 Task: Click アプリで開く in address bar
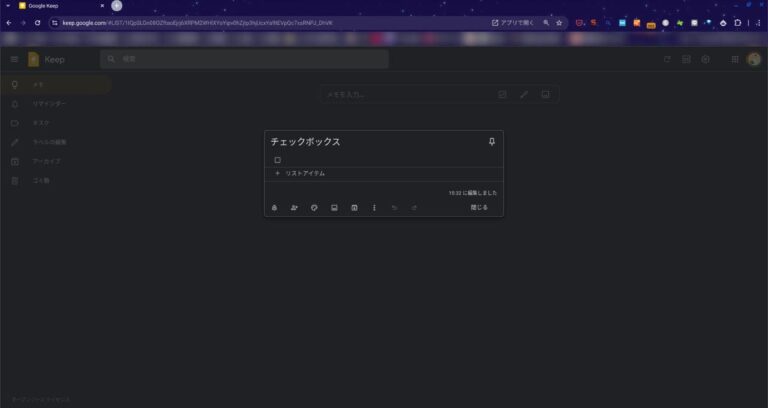513,23
